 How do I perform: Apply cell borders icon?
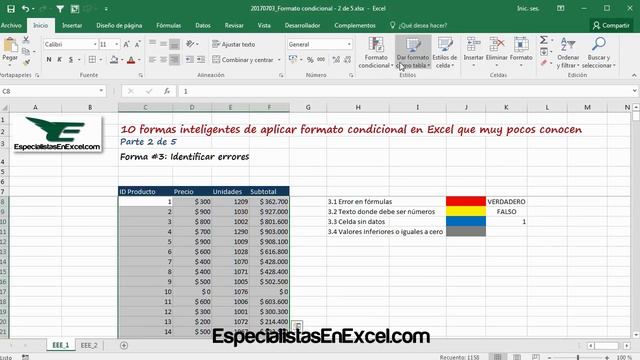(x=92, y=60)
